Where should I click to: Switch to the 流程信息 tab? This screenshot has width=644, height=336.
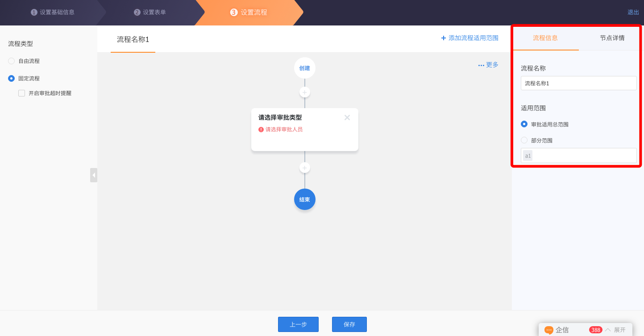pyautogui.click(x=545, y=38)
